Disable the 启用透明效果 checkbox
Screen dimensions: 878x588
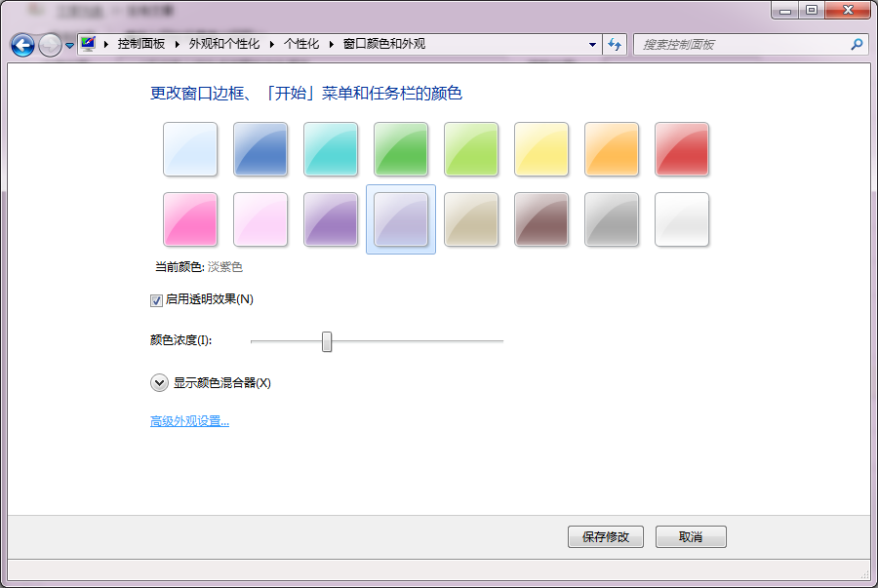click(x=156, y=299)
